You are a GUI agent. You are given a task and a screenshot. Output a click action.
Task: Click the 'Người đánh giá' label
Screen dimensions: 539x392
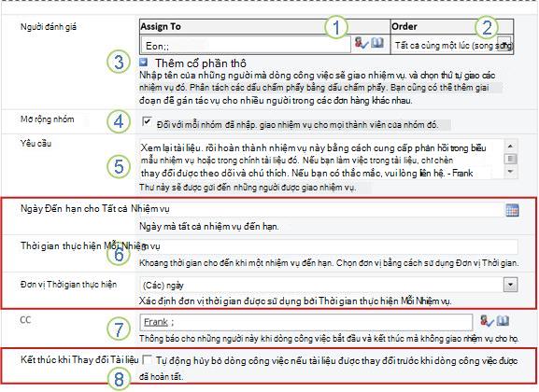point(49,26)
